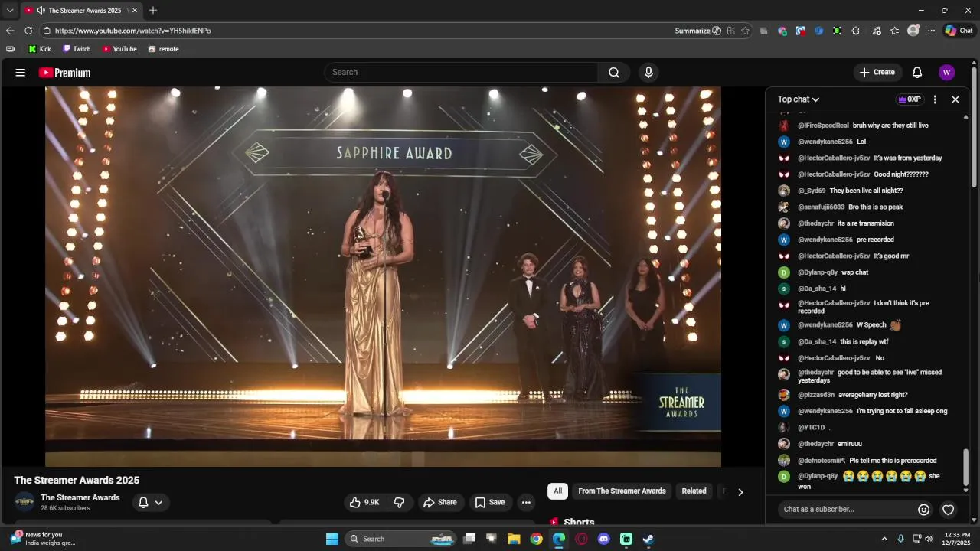Screen dimensions: 980x551
Task: Show hidden system tray icons
Action: (884, 539)
